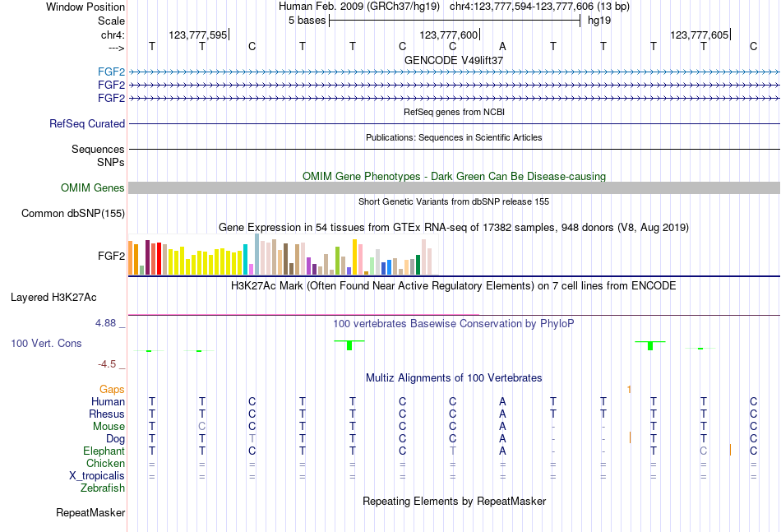The width and height of the screenshot is (781, 532).
Task: Click Human Feb. 2009 (GRCh37/hg19) assembly text
Action: pyautogui.click(x=359, y=7)
